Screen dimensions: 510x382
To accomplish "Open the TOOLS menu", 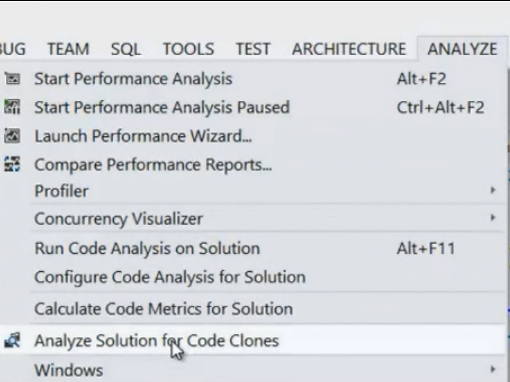I will click(188, 49).
